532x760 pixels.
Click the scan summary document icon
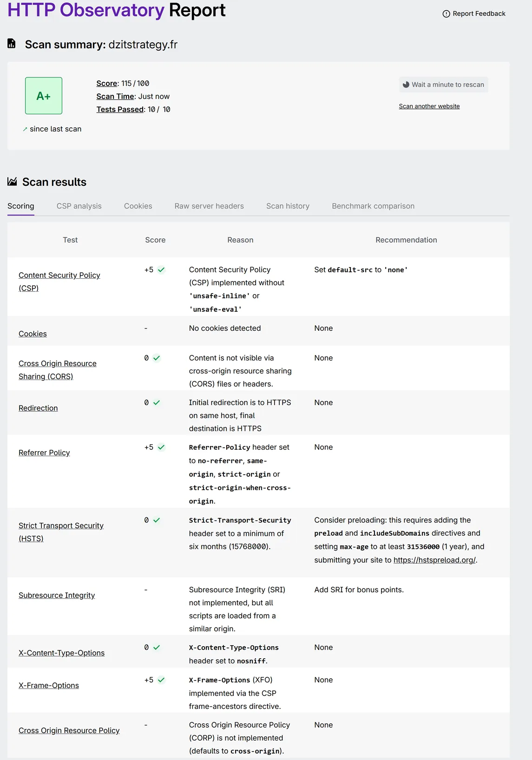(12, 44)
